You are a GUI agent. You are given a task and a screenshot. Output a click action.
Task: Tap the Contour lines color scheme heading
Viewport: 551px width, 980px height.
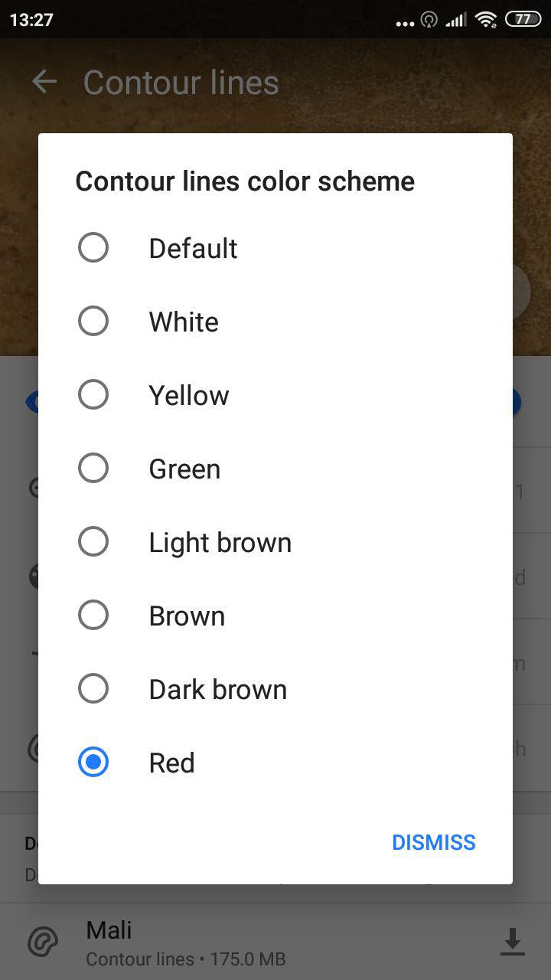[x=245, y=181]
